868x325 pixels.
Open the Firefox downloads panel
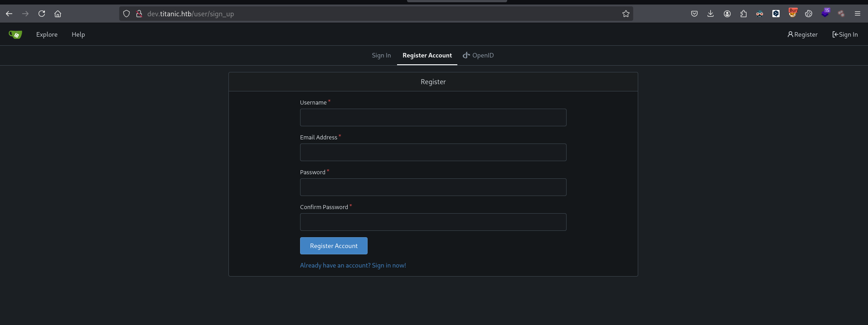pyautogui.click(x=710, y=14)
